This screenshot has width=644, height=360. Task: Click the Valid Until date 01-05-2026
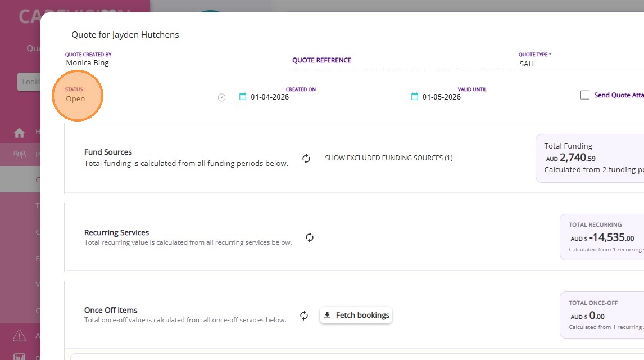coord(442,97)
